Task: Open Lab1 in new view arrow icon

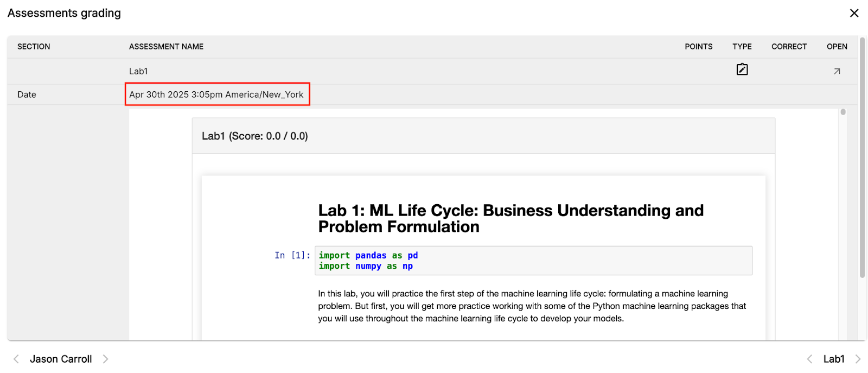Action: tap(837, 71)
